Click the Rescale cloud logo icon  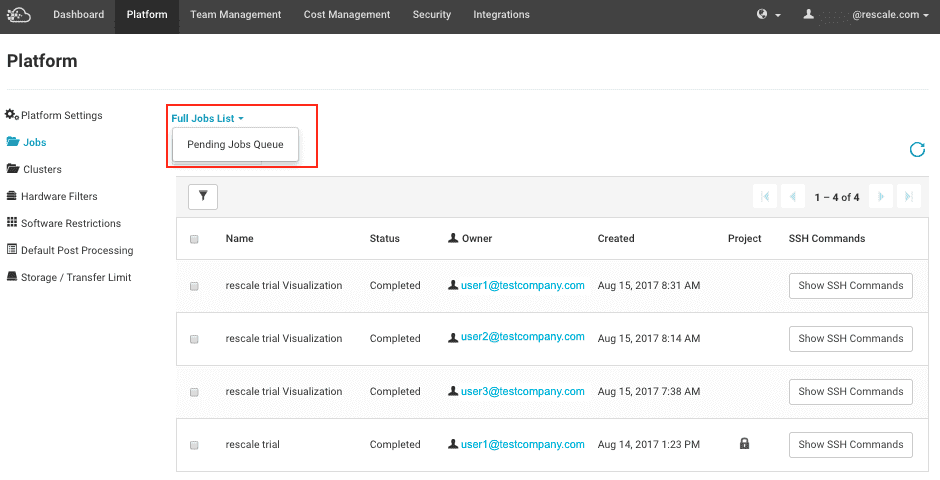[19, 15]
